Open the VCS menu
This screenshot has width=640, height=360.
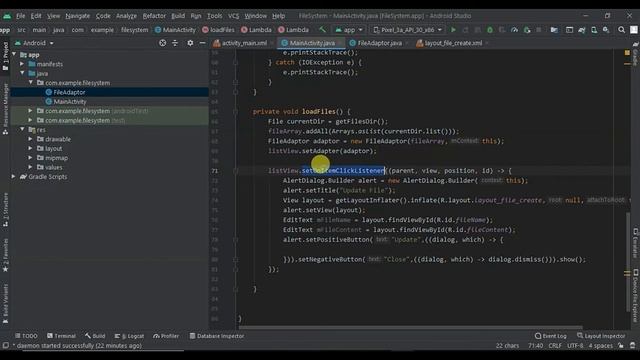click(233, 16)
